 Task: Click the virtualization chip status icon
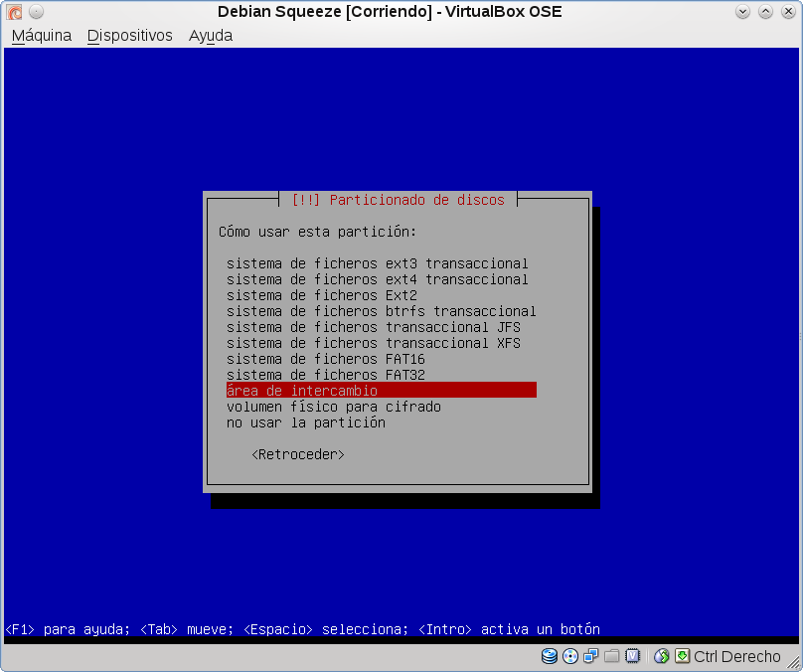[x=632, y=656]
